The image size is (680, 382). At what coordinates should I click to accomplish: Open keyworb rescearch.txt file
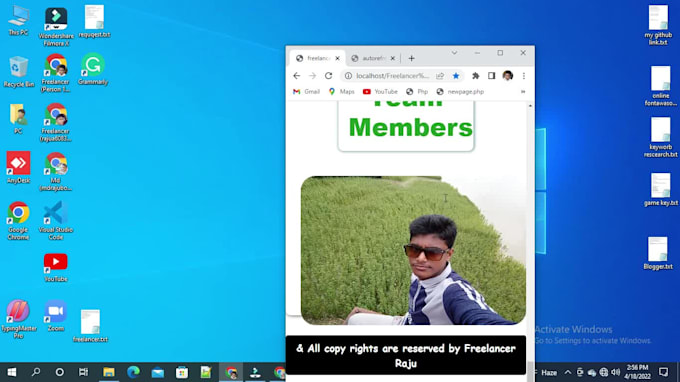660,137
